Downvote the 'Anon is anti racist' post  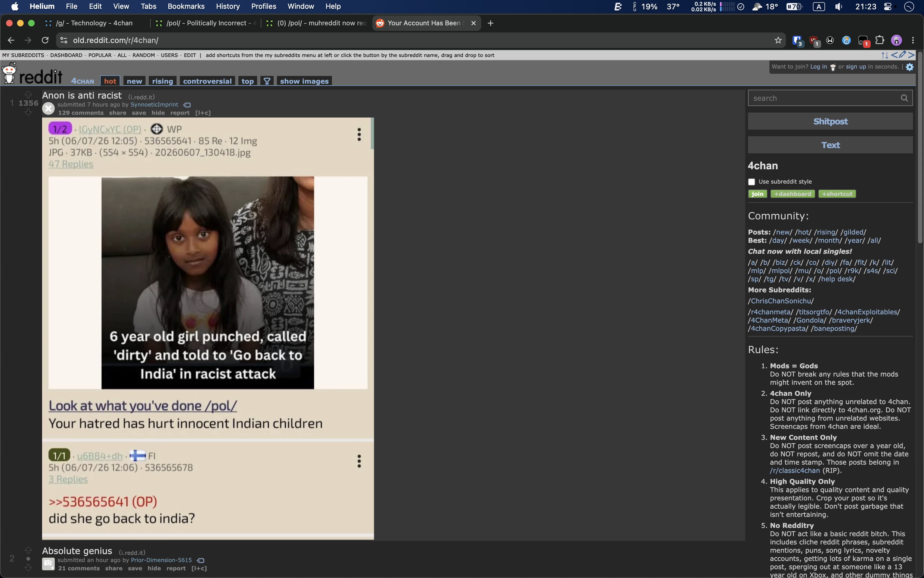tap(28, 112)
